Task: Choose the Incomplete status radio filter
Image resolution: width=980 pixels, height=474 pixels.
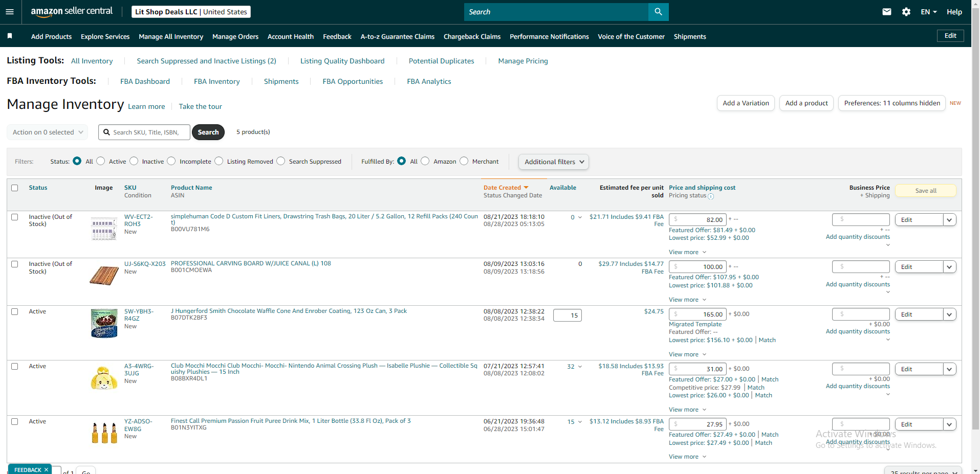Action: pyautogui.click(x=171, y=161)
